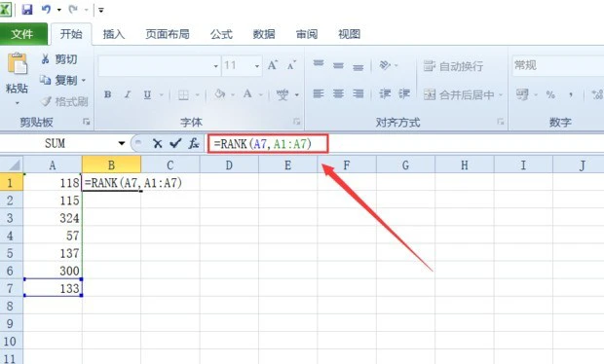Click the 粘贴 (Paste) clipboard icon
Viewport: 604px width, 364px height.
(x=18, y=63)
